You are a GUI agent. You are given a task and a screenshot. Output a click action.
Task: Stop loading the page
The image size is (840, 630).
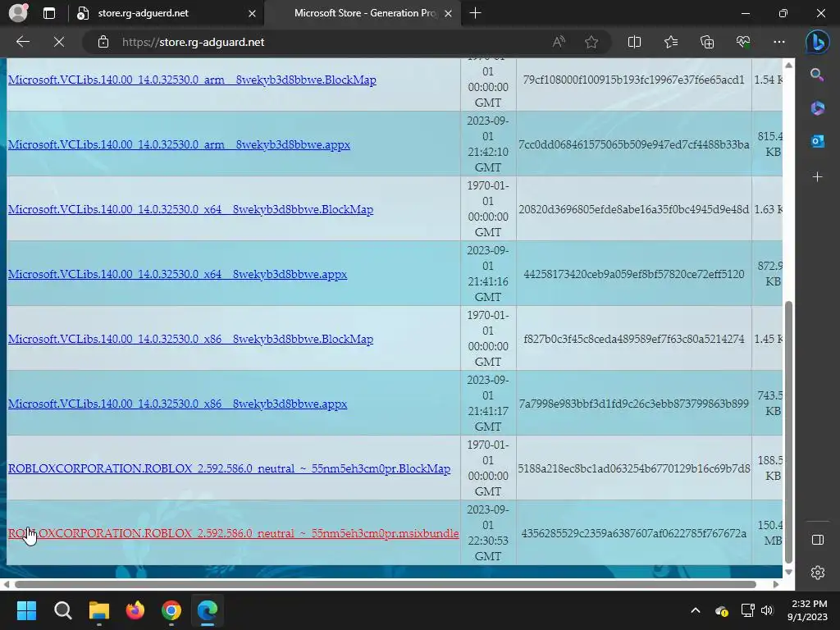tap(59, 42)
